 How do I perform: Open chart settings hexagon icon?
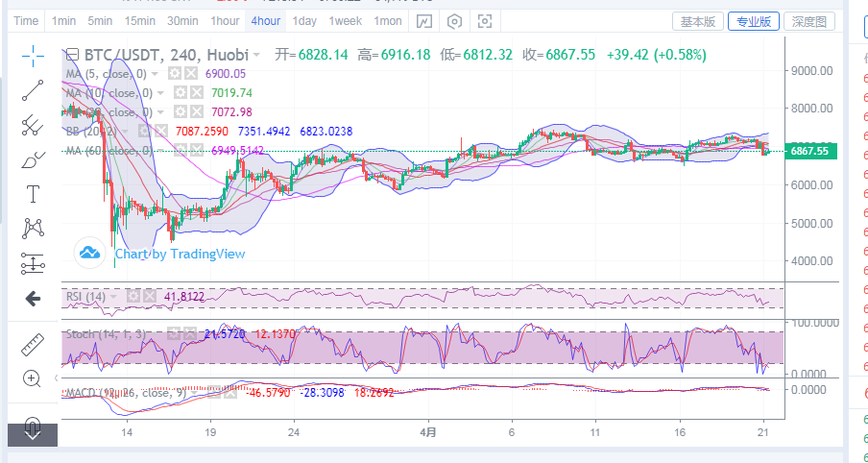tap(454, 21)
